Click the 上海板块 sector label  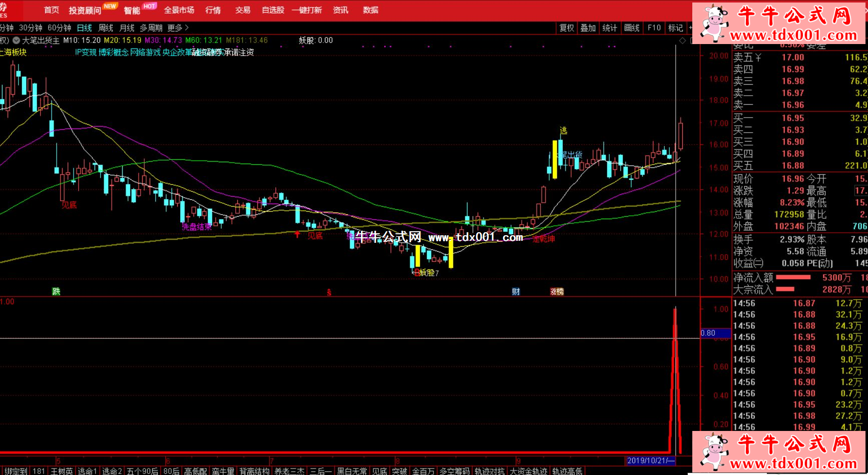pyautogui.click(x=13, y=53)
